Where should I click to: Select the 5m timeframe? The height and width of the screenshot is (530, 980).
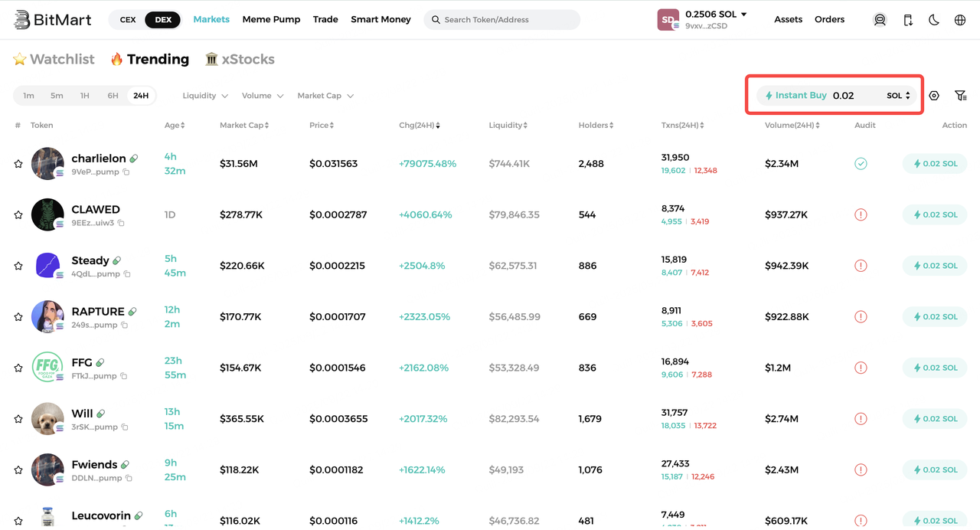[x=57, y=96]
